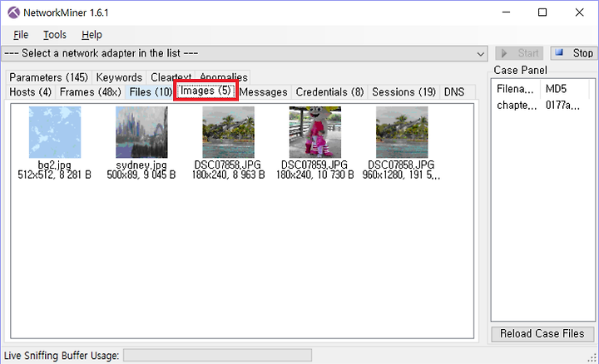Image resolution: width=599 pixels, height=364 pixels.
Task: Switch to the Parameters (145) tab
Action: tap(48, 77)
